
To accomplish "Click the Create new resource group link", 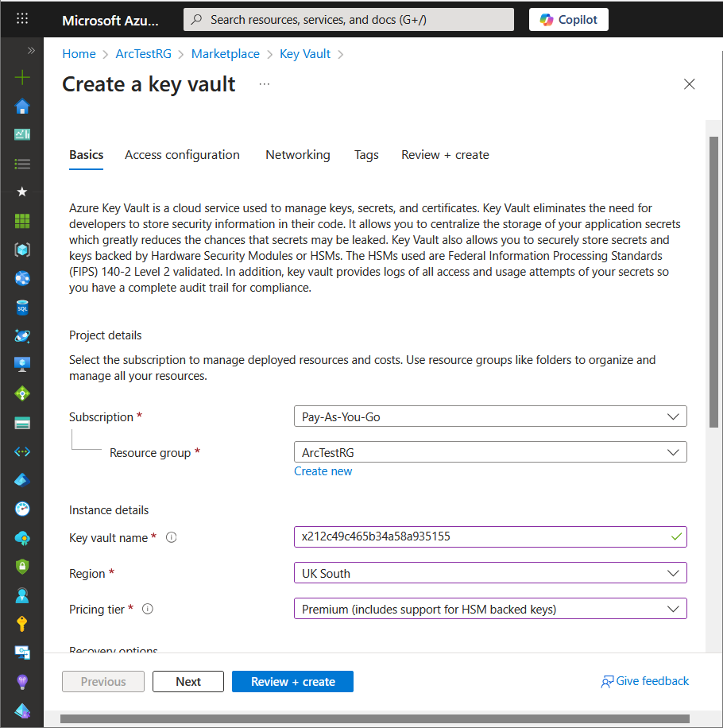I will click(323, 471).
